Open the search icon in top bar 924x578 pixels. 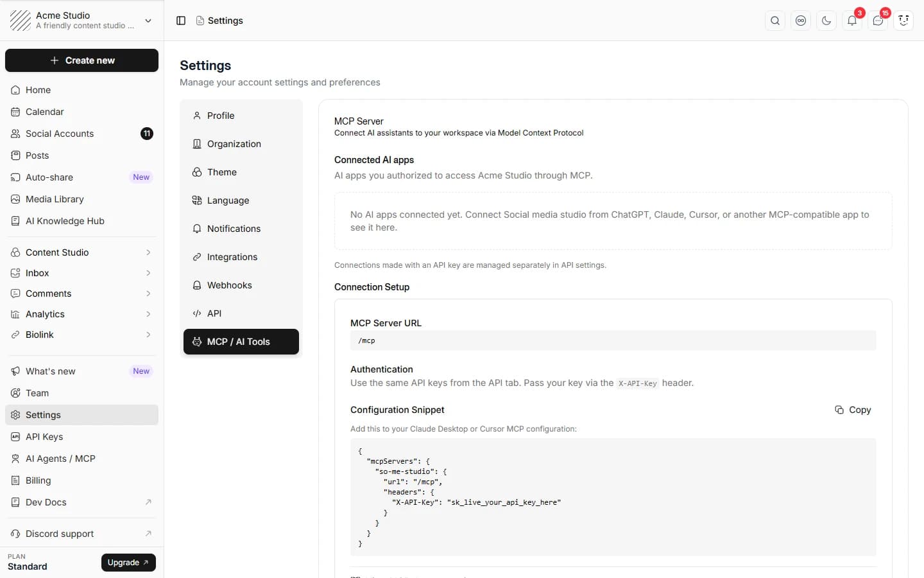pos(775,21)
